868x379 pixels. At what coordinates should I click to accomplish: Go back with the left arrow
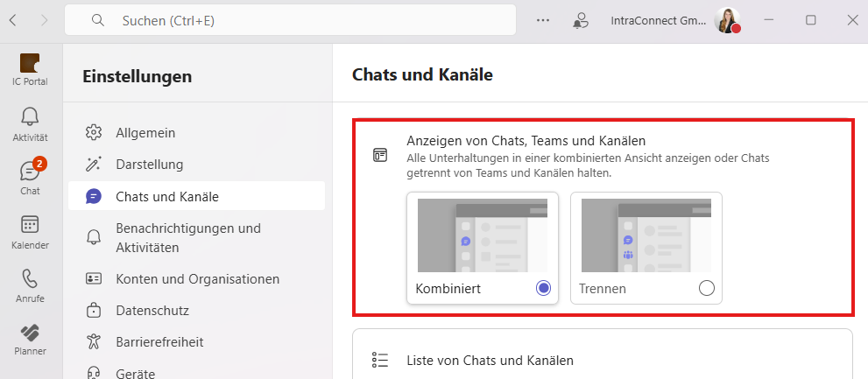click(x=13, y=20)
